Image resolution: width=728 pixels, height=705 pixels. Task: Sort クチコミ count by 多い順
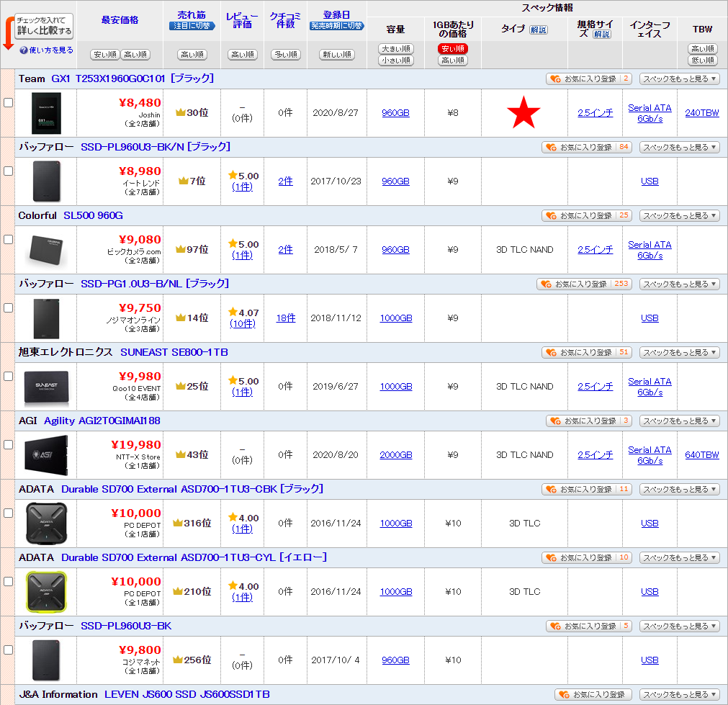[286, 54]
